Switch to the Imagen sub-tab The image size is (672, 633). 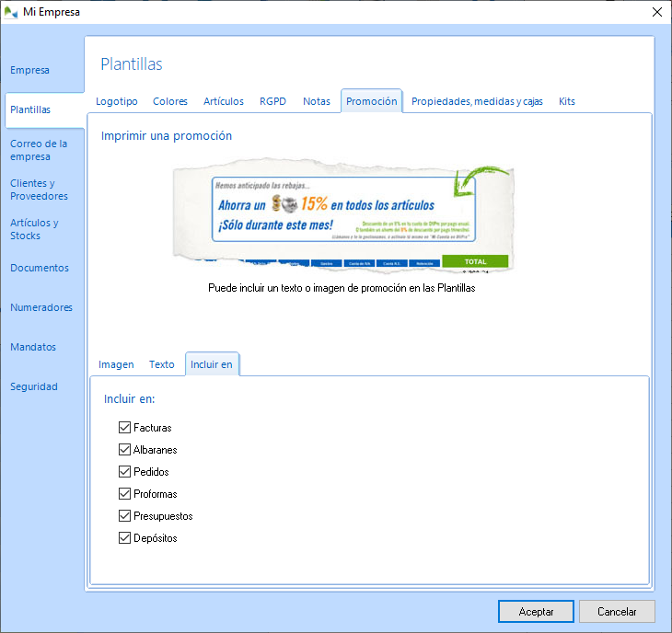(x=116, y=364)
